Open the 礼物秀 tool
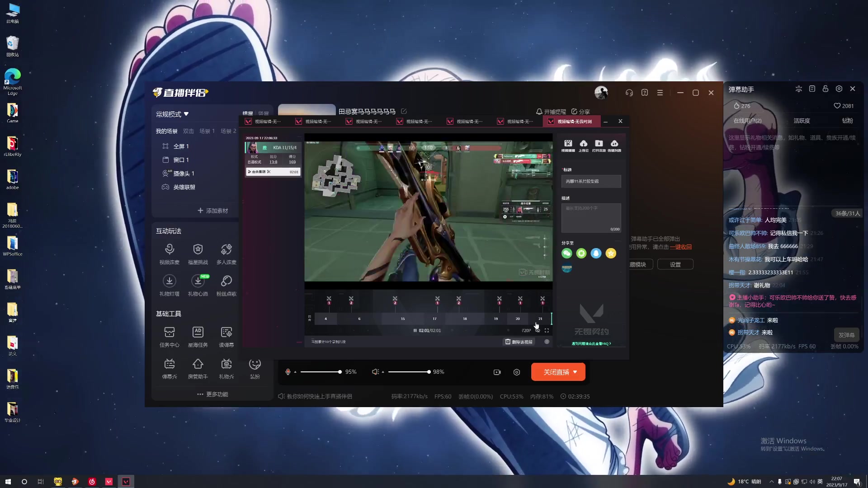868x488 pixels. click(x=226, y=369)
